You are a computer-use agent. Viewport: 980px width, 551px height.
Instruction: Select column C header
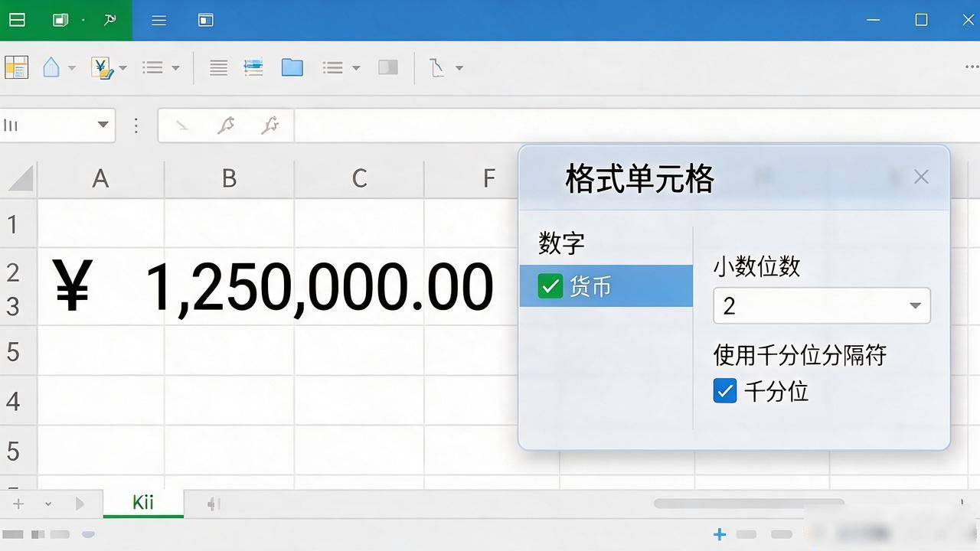pos(359,178)
